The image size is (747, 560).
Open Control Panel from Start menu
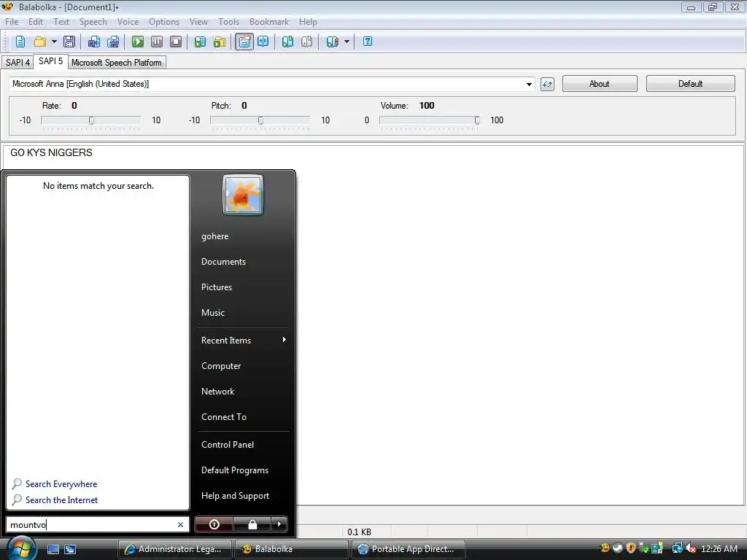tap(228, 445)
